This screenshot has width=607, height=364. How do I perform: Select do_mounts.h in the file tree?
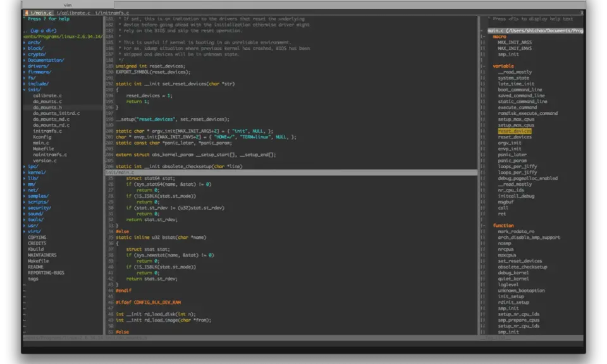pyautogui.click(x=47, y=107)
